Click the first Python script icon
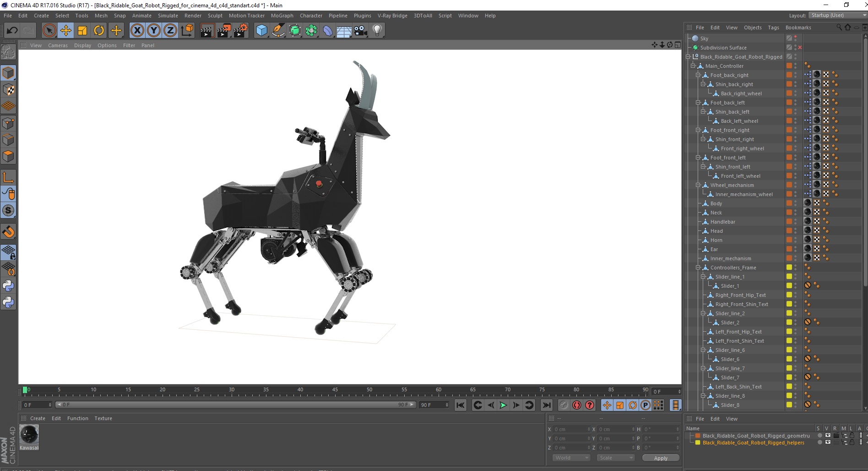Viewport: 868px width, 471px height. pos(8,286)
